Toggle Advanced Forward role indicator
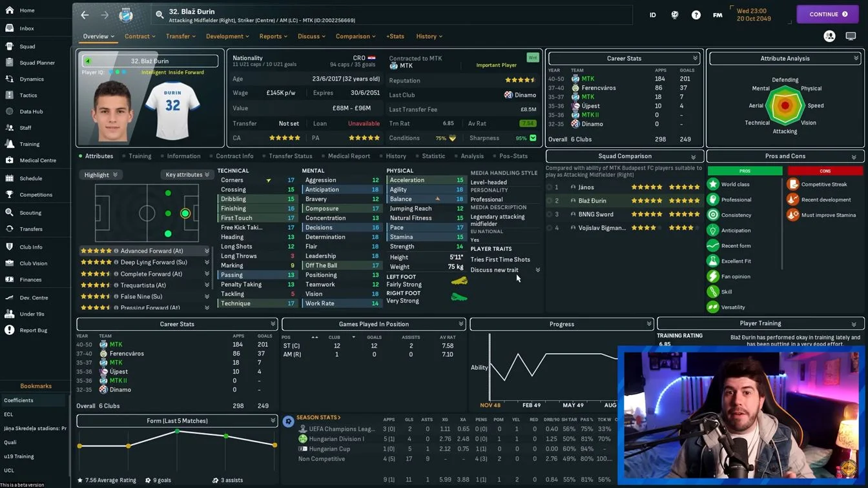 click(x=116, y=251)
